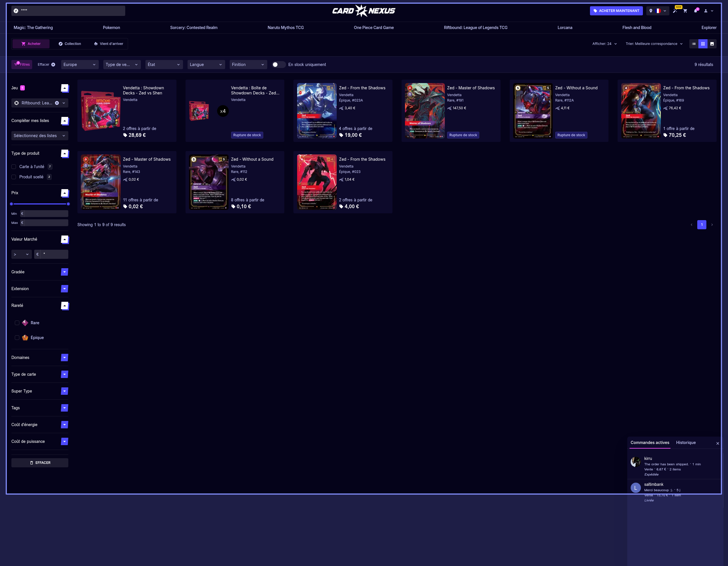Screen dimensions: 728x566
Task: Open Zed - Master of Shadows #143 title
Action: coord(147,159)
